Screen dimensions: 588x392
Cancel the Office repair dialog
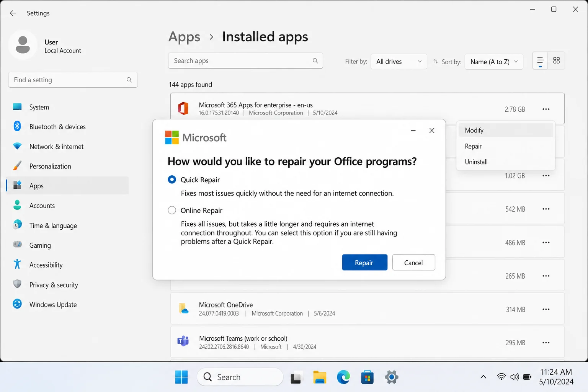(413, 263)
